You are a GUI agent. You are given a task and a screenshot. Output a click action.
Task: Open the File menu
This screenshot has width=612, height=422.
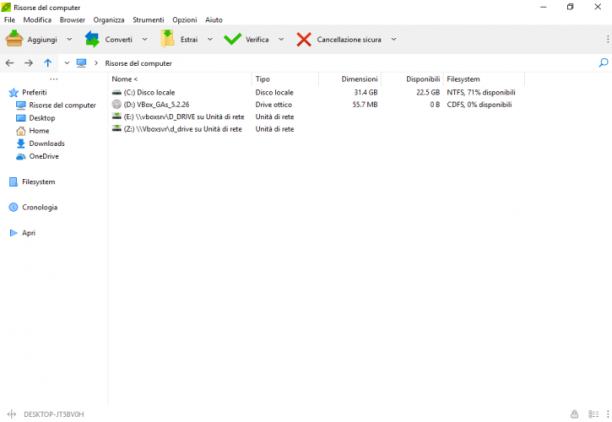coord(10,20)
